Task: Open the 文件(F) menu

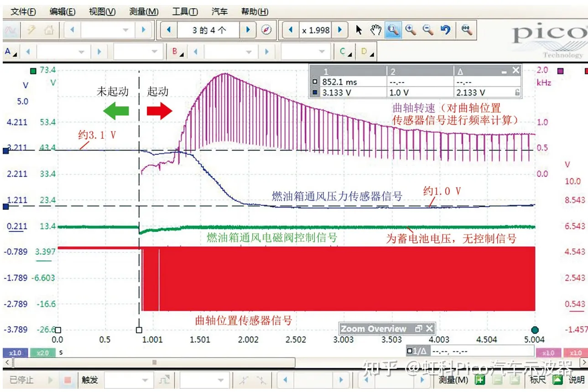Action: point(23,11)
